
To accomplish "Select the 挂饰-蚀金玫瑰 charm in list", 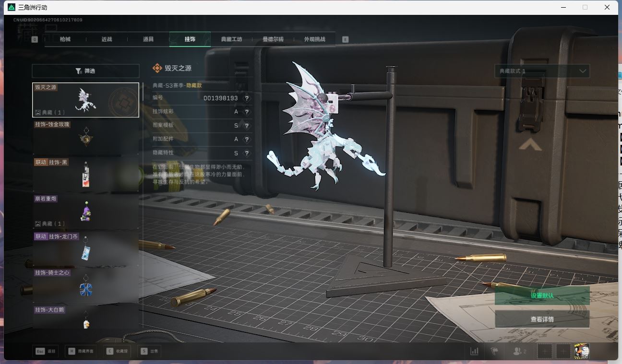I will coord(85,137).
